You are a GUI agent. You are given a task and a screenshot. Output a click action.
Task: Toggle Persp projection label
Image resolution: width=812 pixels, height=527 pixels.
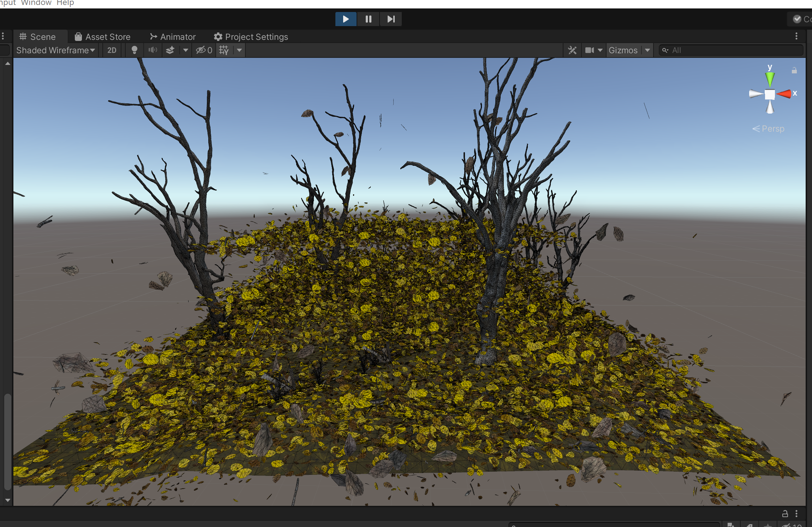click(x=769, y=129)
